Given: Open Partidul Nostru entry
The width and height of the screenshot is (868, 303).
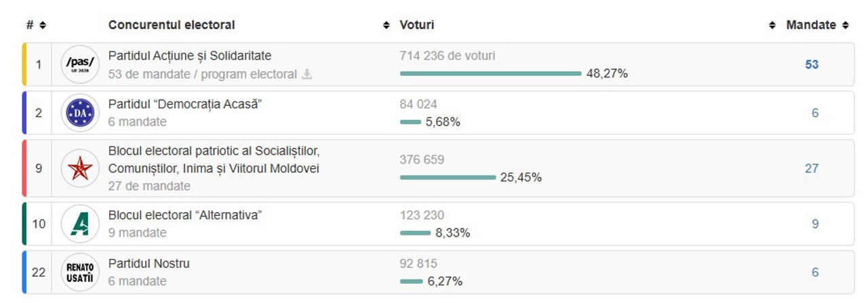Looking at the screenshot, I should tap(149, 264).
